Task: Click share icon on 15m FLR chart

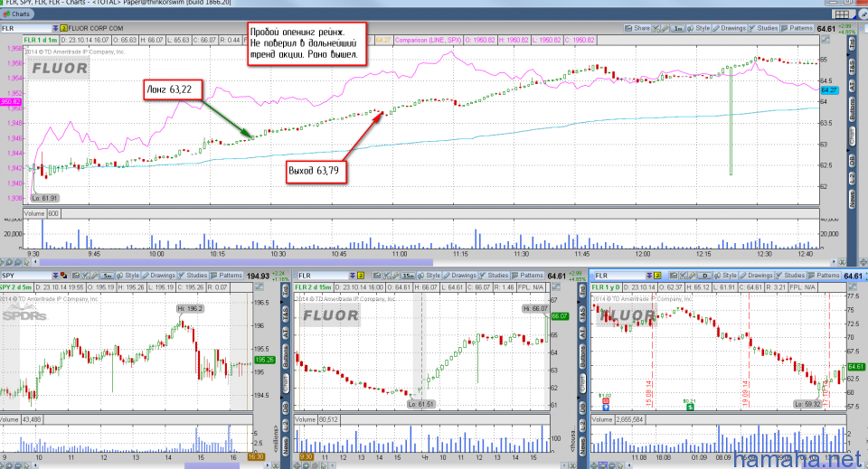Action: [377, 276]
